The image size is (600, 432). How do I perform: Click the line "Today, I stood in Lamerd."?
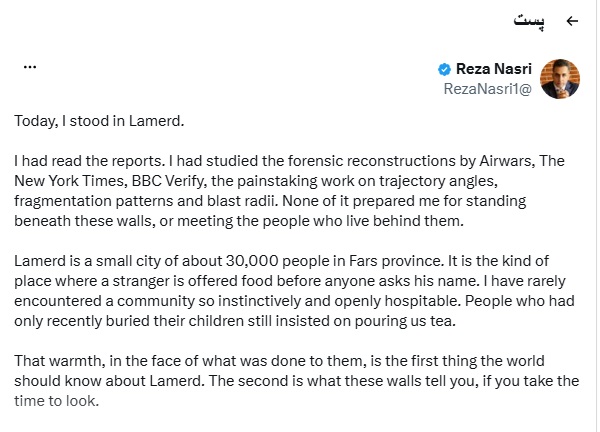99,121
